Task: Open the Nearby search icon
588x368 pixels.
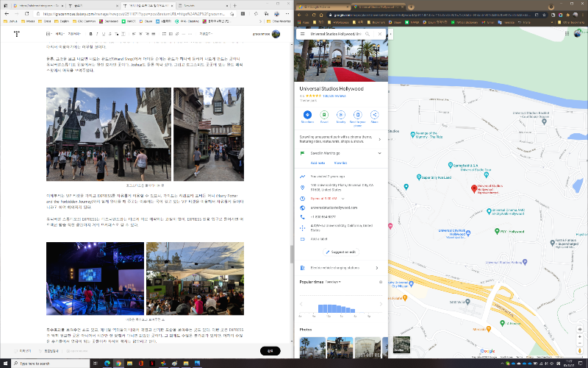Action: click(x=340, y=115)
